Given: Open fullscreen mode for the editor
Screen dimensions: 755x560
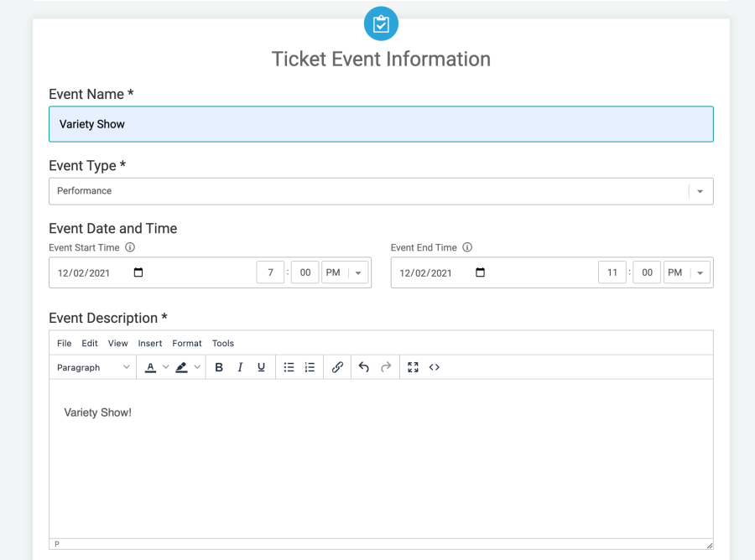Looking at the screenshot, I should [x=413, y=367].
